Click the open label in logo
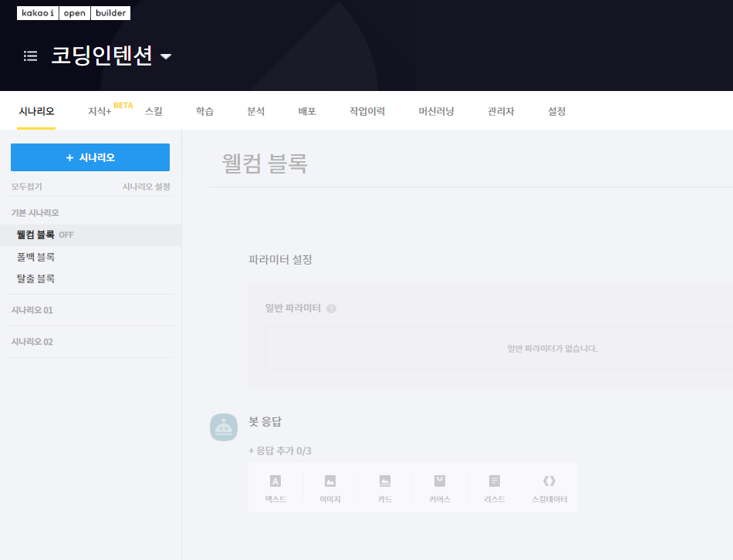 (x=74, y=13)
